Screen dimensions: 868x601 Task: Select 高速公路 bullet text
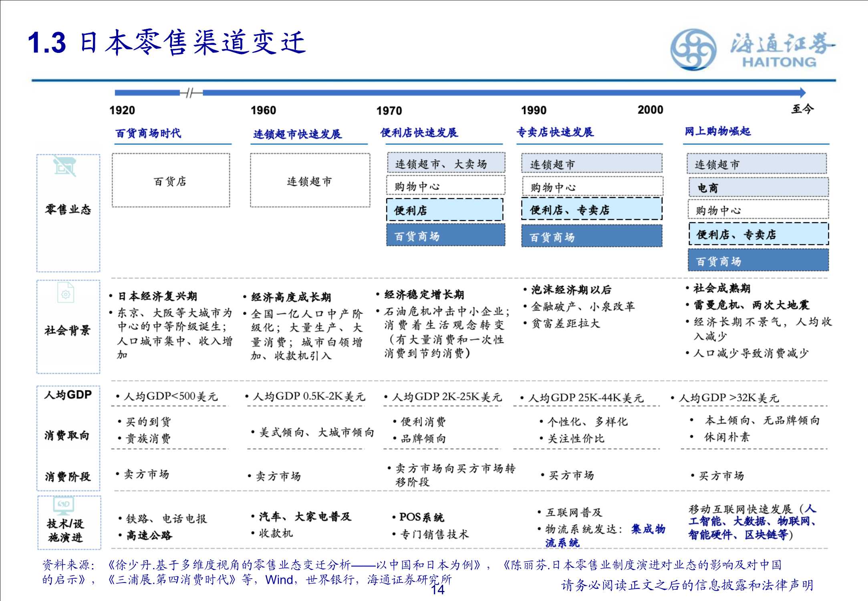click(x=149, y=535)
